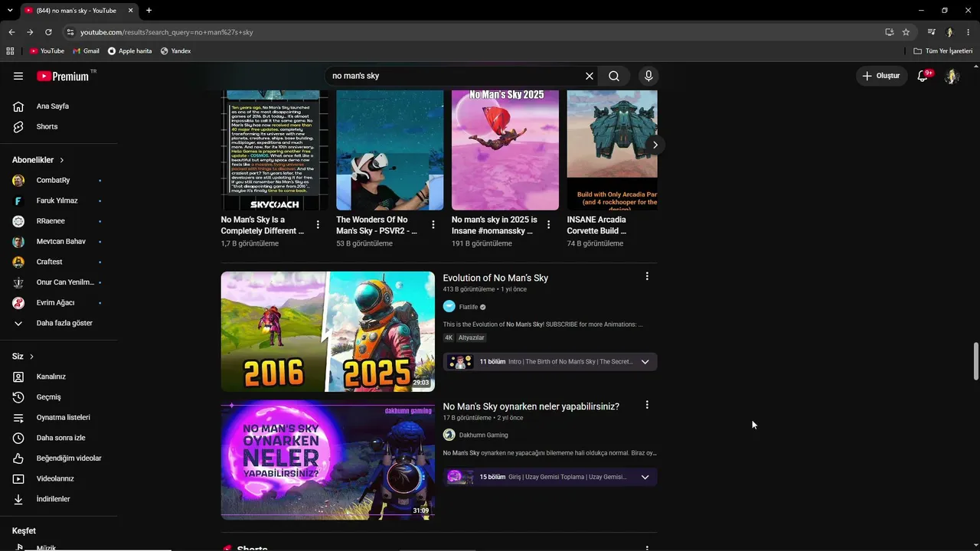Open the Apple harita bookmark
The image size is (980, 551).
point(129,51)
